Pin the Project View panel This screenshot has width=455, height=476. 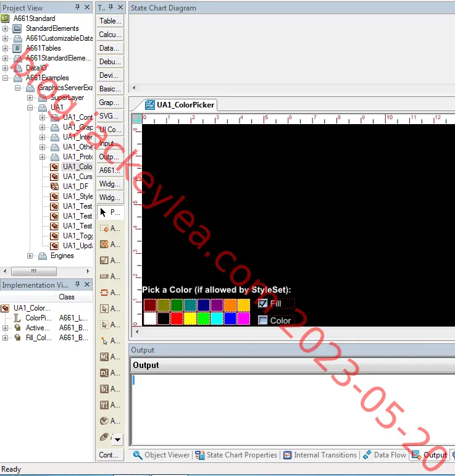tap(77, 7)
